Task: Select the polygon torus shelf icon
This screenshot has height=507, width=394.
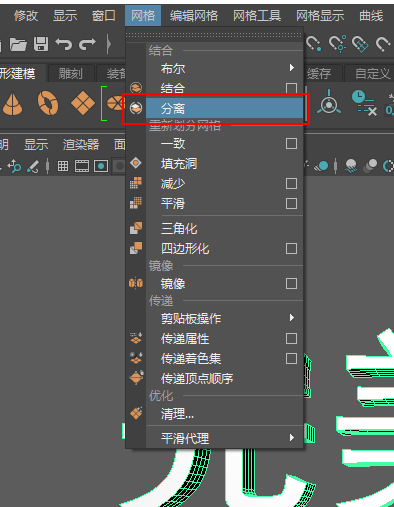Action: coord(48,103)
